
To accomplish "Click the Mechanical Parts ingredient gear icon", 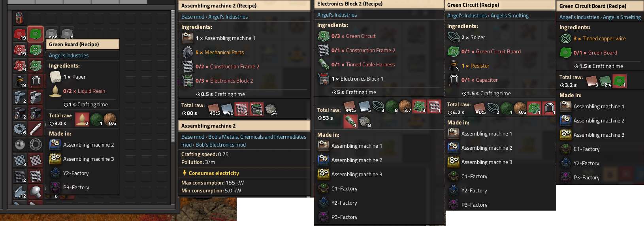I will coord(188,52).
